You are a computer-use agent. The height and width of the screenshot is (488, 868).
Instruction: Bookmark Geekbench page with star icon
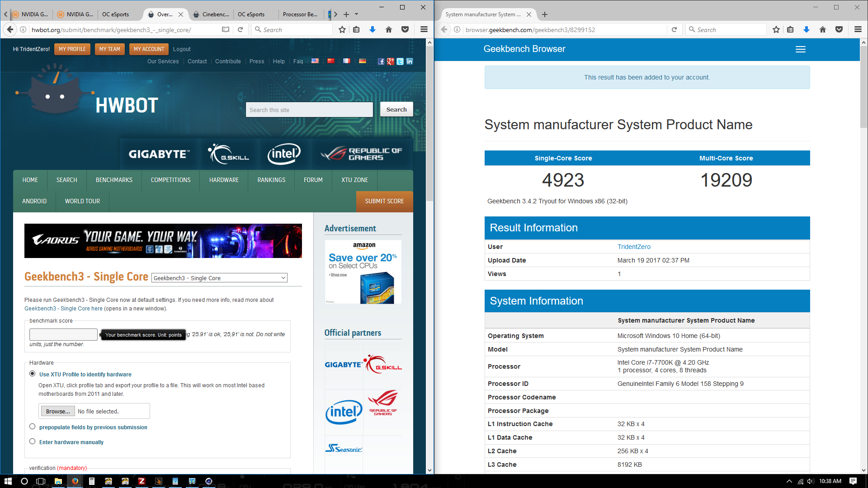coord(776,29)
